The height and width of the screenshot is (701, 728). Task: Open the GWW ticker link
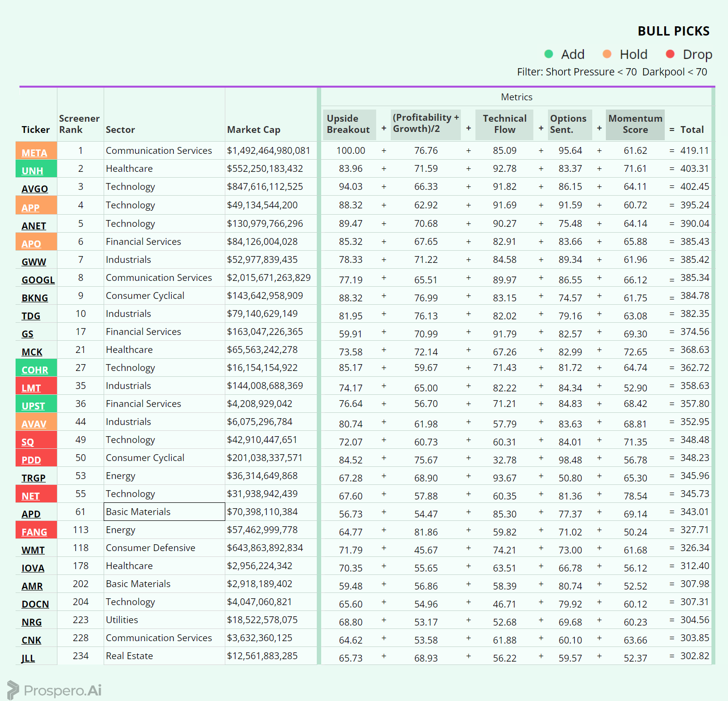coord(34,262)
